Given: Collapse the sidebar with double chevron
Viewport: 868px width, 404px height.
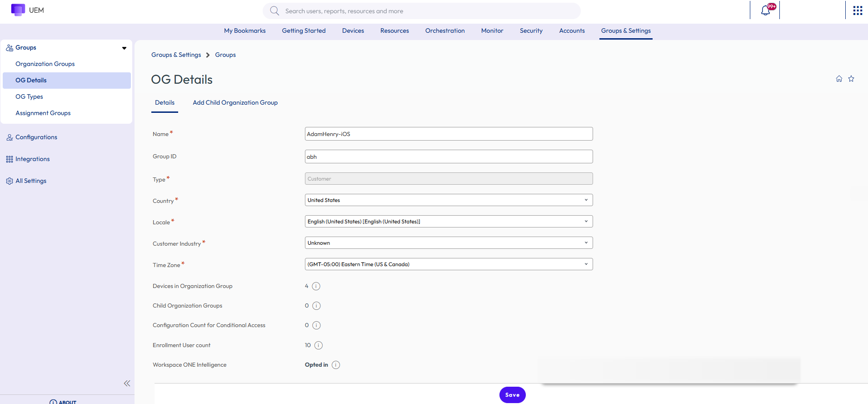Looking at the screenshot, I should 127,384.
